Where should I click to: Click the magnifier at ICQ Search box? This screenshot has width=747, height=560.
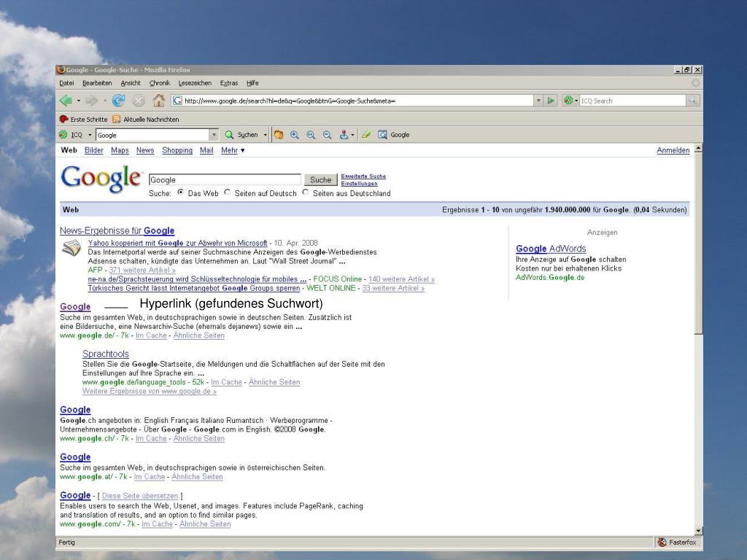coord(693,101)
